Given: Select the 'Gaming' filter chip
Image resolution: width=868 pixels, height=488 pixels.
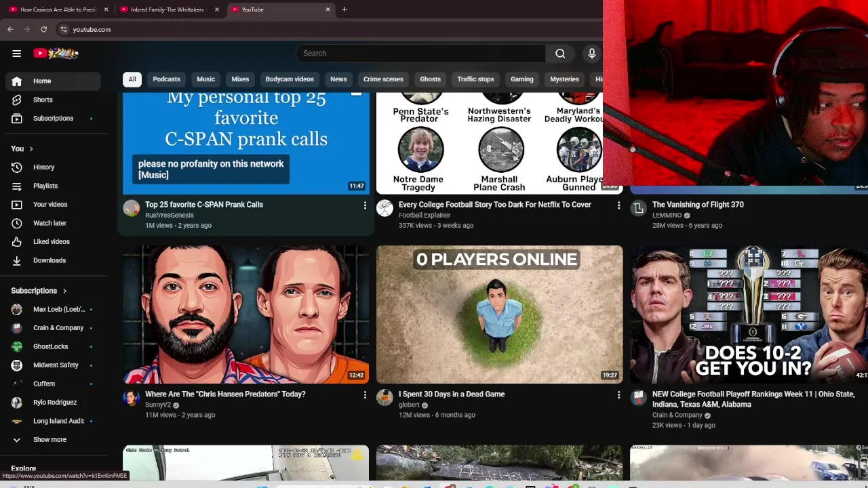Looking at the screenshot, I should (x=521, y=79).
